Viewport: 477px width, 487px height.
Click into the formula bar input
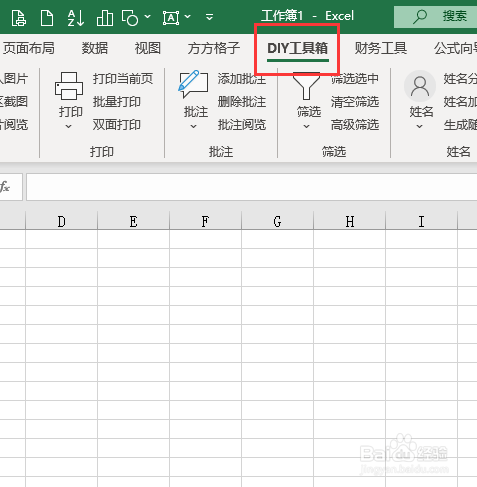click(252, 187)
